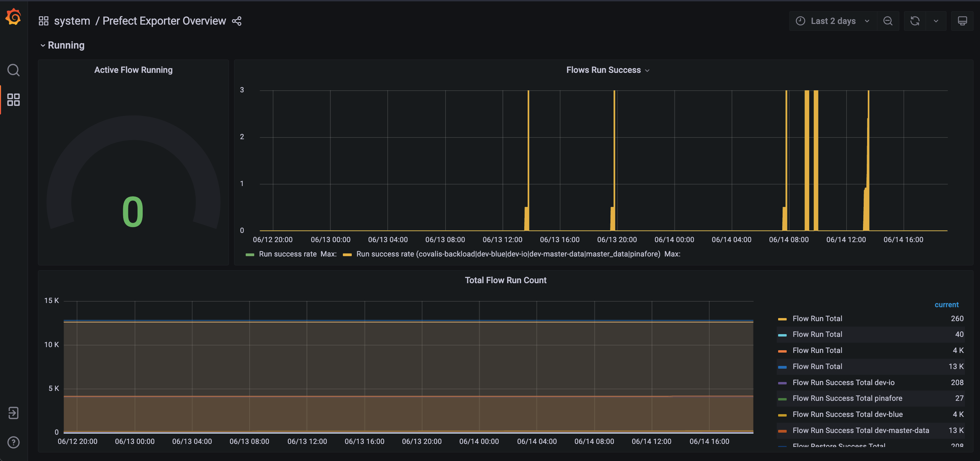Image resolution: width=980 pixels, height=461 pixels.
Task: Click the Grafana logo home icon
Action: [13, 17]
